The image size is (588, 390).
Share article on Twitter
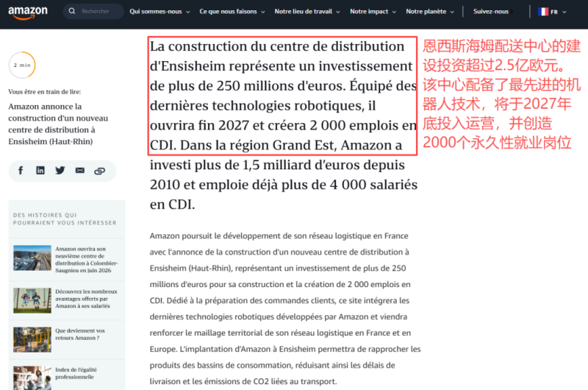click(60, 171)
